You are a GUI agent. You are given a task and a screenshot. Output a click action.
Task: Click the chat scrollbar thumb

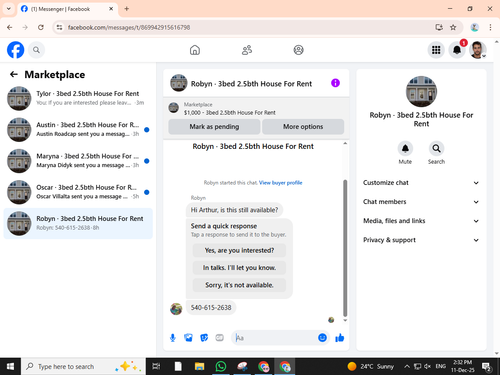(x=345, y=248)
